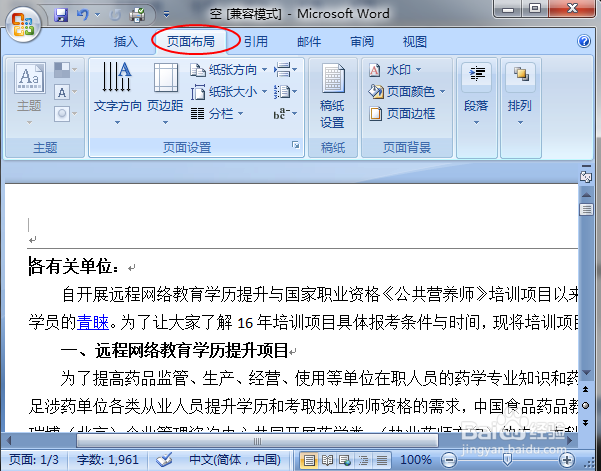Go to previous page double-arrow button
601x471 pixels.
(586, 389)
